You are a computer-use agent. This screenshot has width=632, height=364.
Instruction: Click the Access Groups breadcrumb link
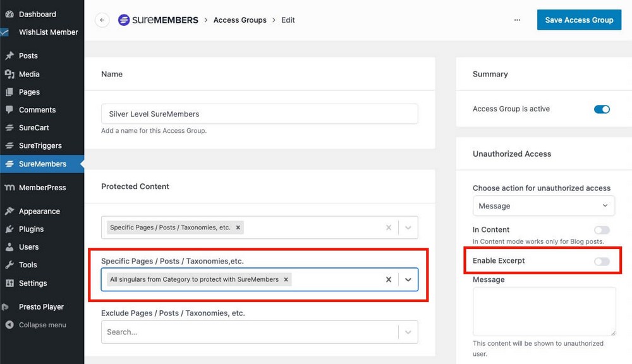pos(240,20)
